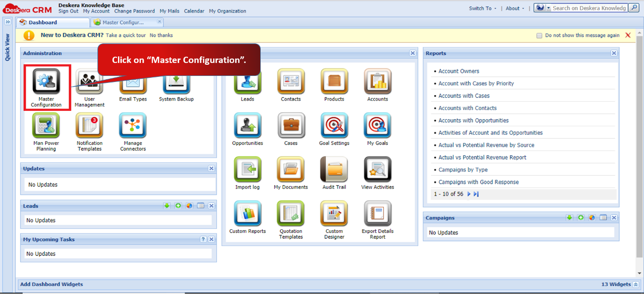Open Goal Settings
Viewport: 644px width, 294px height.
point(334,126)
